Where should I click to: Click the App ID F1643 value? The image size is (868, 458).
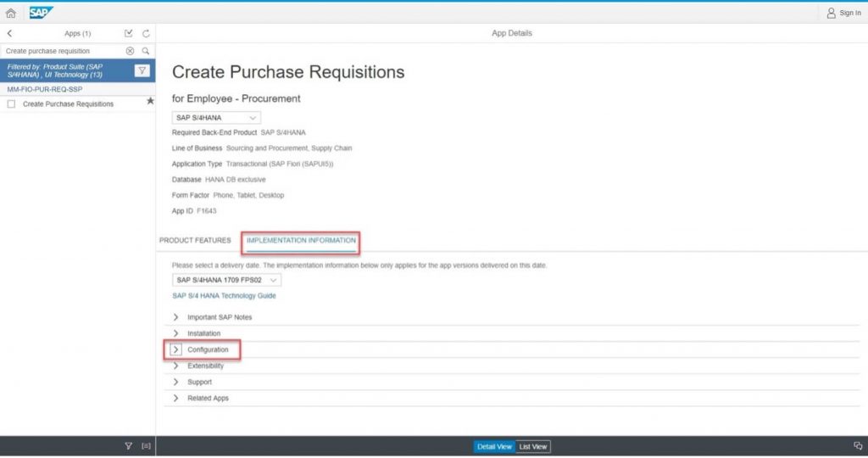click(x=207, y=211)
